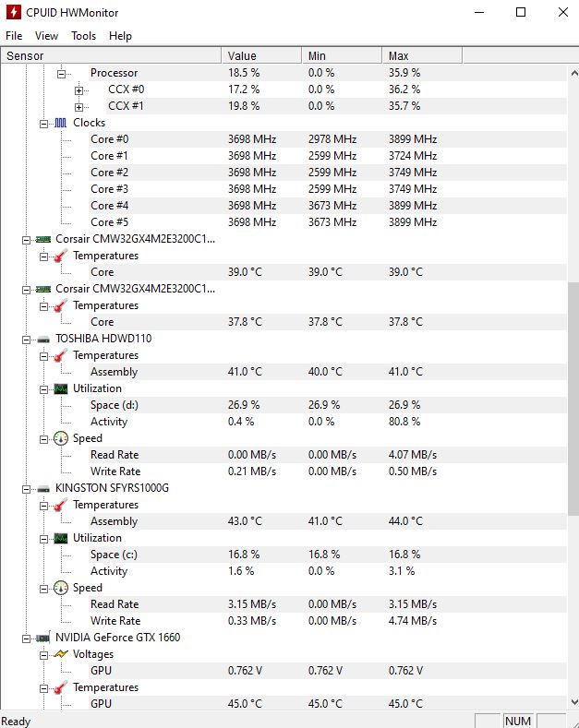Expand the CCX #0 node
This screenshot has height=728, width=579.
79,90
